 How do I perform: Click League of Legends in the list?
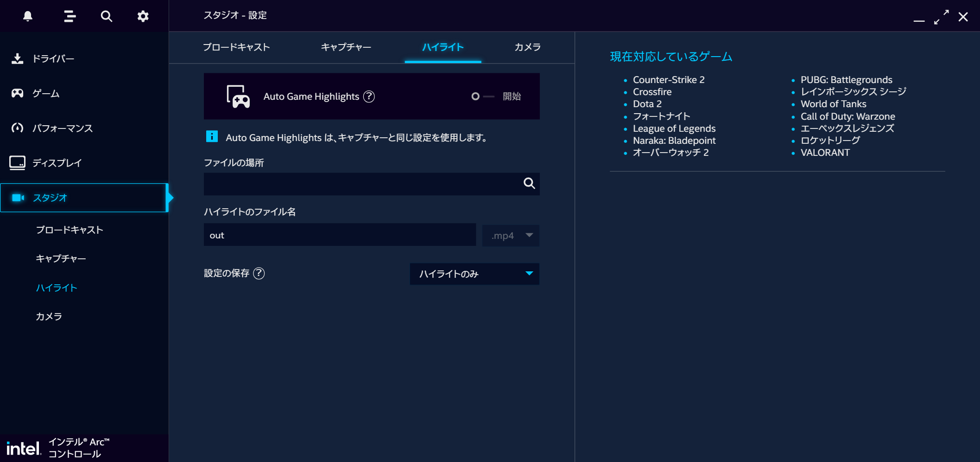(674, 128)
